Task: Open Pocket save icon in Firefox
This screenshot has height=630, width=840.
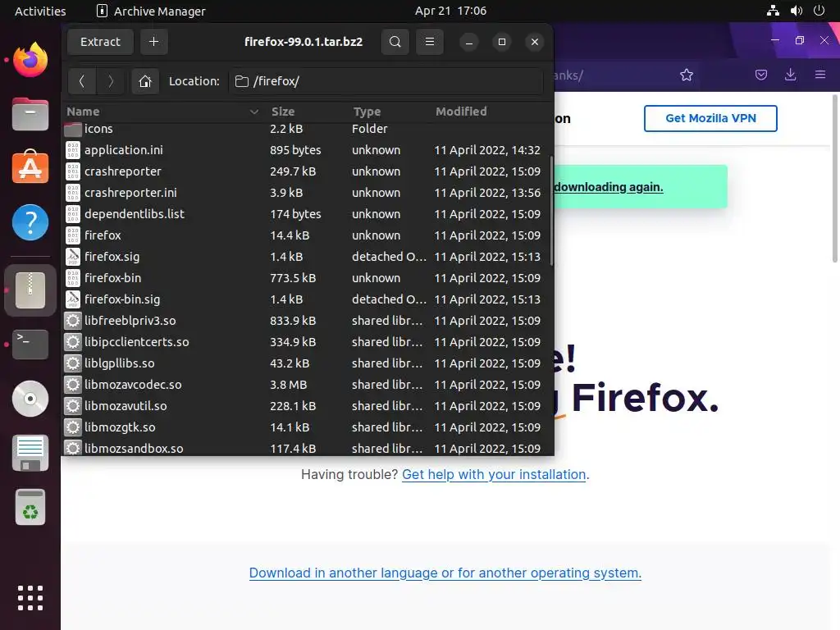Action: [760, 75]
